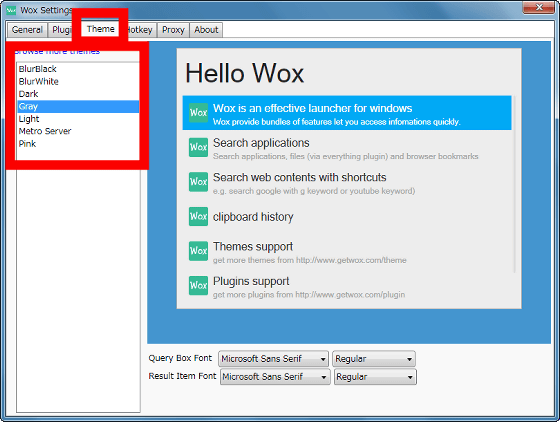Open Query Box Font style dropdown
The image size is (560, 422).
click(x=374, y=359)
